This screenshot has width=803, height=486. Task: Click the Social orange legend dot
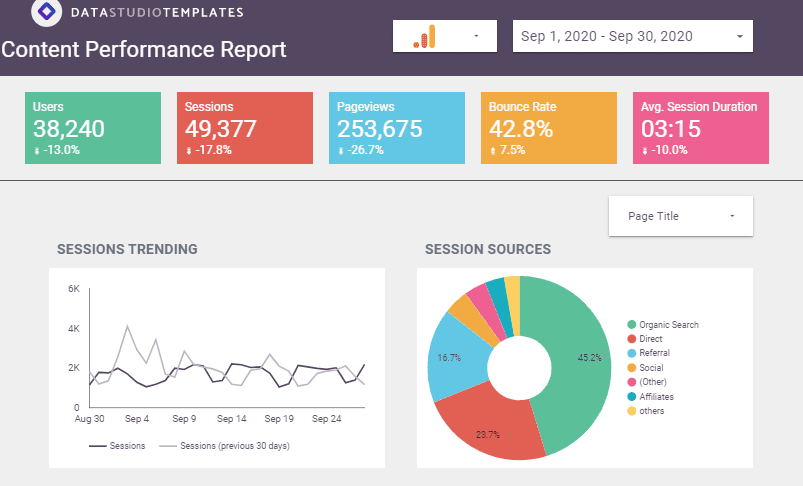[631, 368]
